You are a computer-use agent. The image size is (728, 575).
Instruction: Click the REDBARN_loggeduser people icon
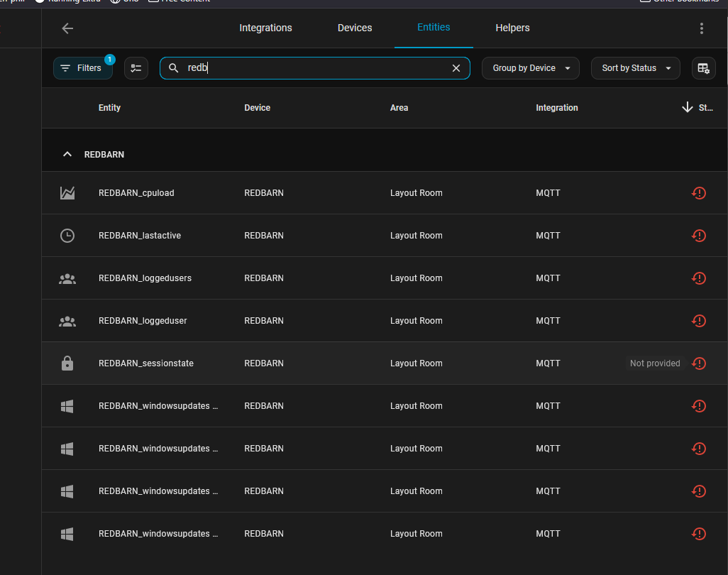click(x=67, y=321)
